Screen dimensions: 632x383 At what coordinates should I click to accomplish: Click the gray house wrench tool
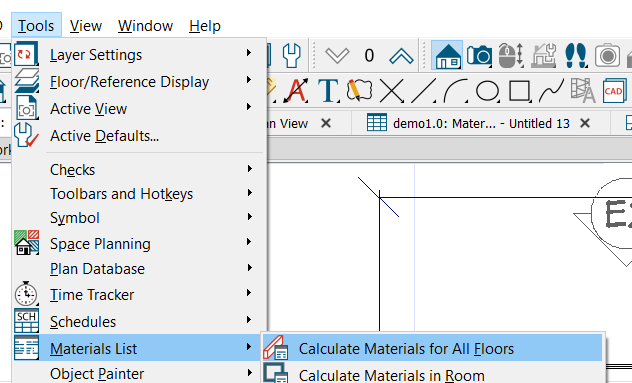tap(544, 55)
